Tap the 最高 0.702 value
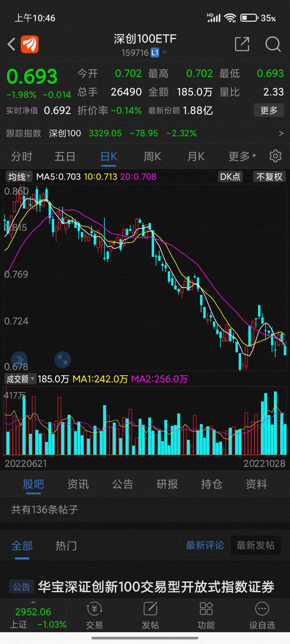 click(x=200, y=73)
